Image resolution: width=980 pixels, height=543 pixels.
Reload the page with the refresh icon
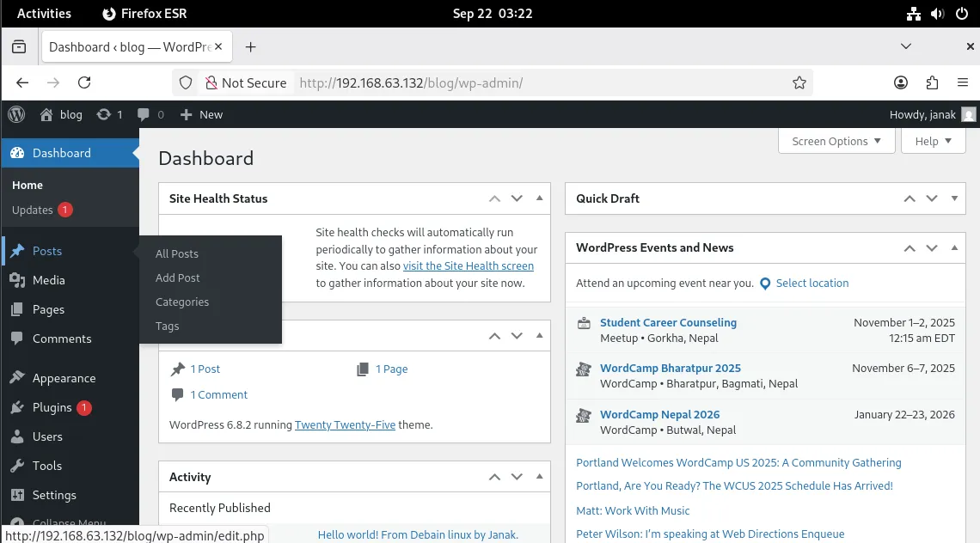[x=84, y=83]
